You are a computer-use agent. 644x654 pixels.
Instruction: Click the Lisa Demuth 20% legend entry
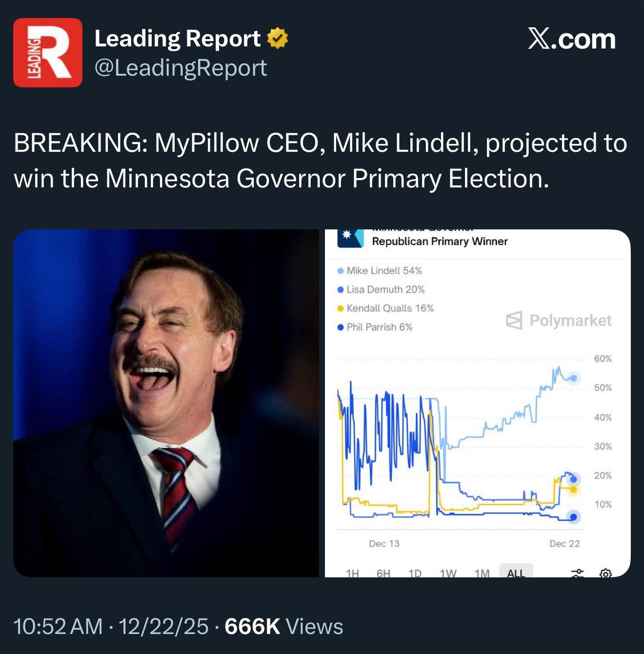pyautogui.click(x=381, y=289)
